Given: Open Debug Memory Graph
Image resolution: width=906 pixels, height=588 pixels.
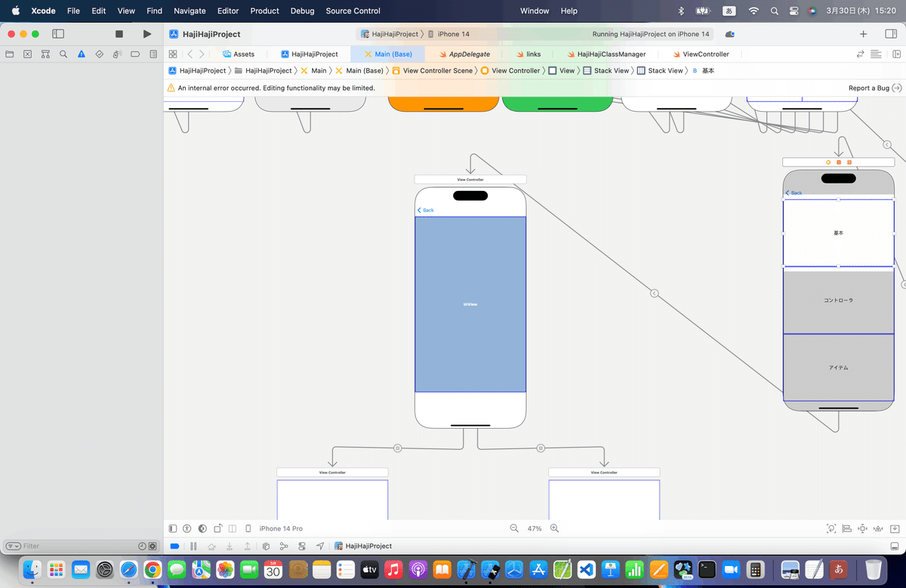Looking at the screenshot, I should [284, 546].
